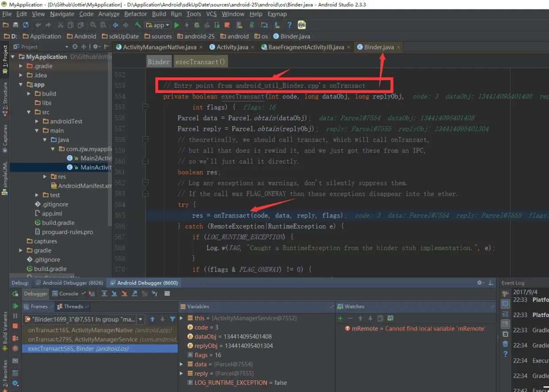Add new watch with green plus
549x392 pixels.
tap(340, 318)
